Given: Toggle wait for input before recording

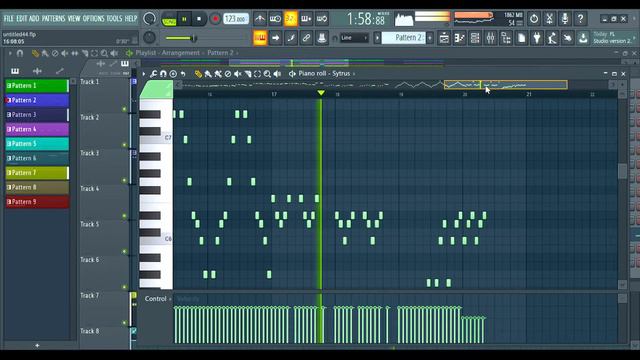Looking at the screenshot, I should 275,19.
